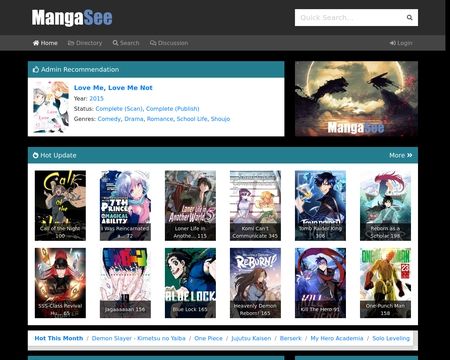Open My Hero Academia hot link
Screen dimensions: 450x360
pyautogui.click(x=337, y=338)
